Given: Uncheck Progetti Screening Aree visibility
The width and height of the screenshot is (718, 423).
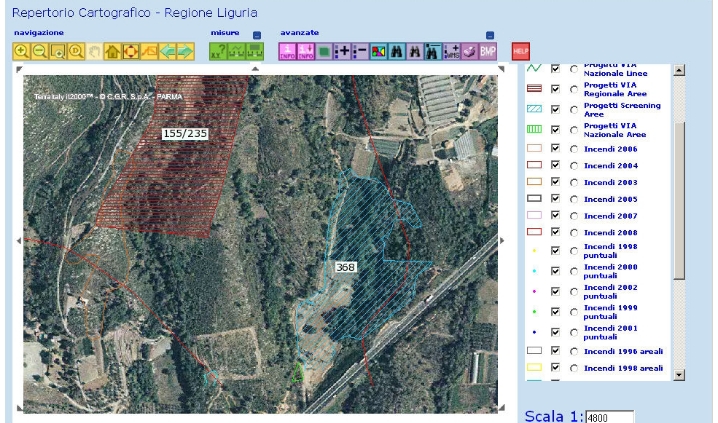Looking at the screenshot, I should [x=555, y=109].
